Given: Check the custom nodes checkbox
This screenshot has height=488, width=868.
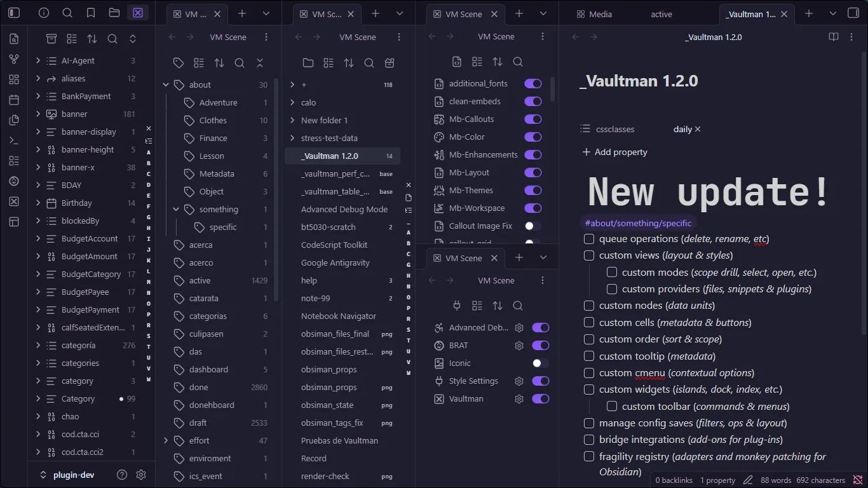Looking at the screenshot, I should (x=589, y=306).
